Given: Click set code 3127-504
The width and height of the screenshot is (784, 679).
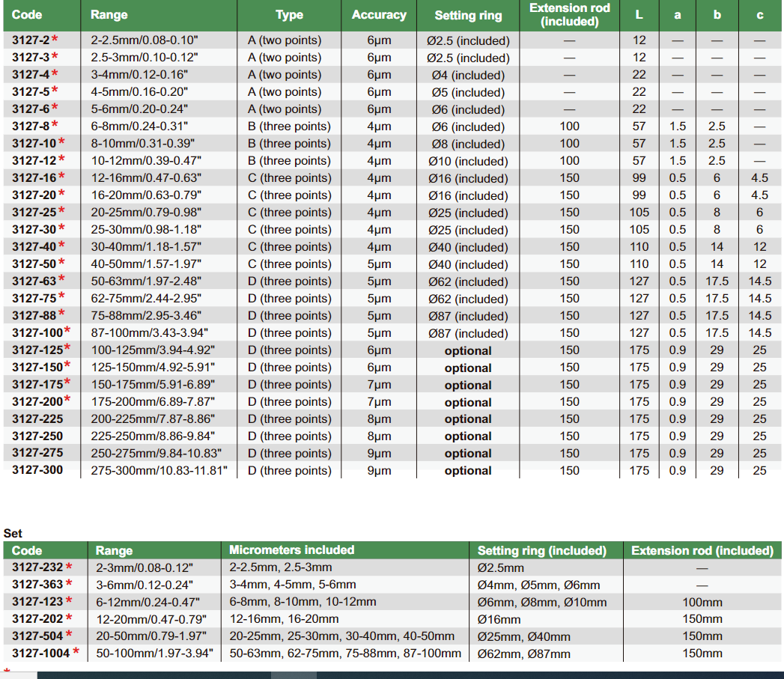Looking at the screenshot, I should click(37, 636).
